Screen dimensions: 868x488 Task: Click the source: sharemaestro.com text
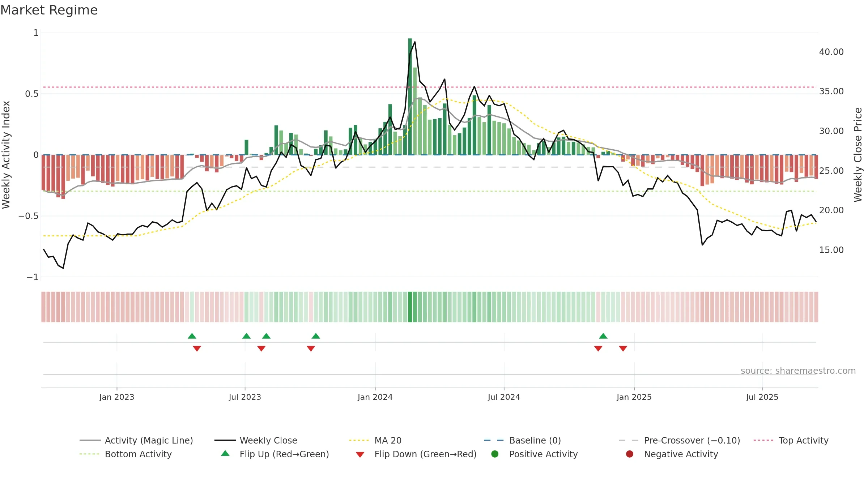798,371
